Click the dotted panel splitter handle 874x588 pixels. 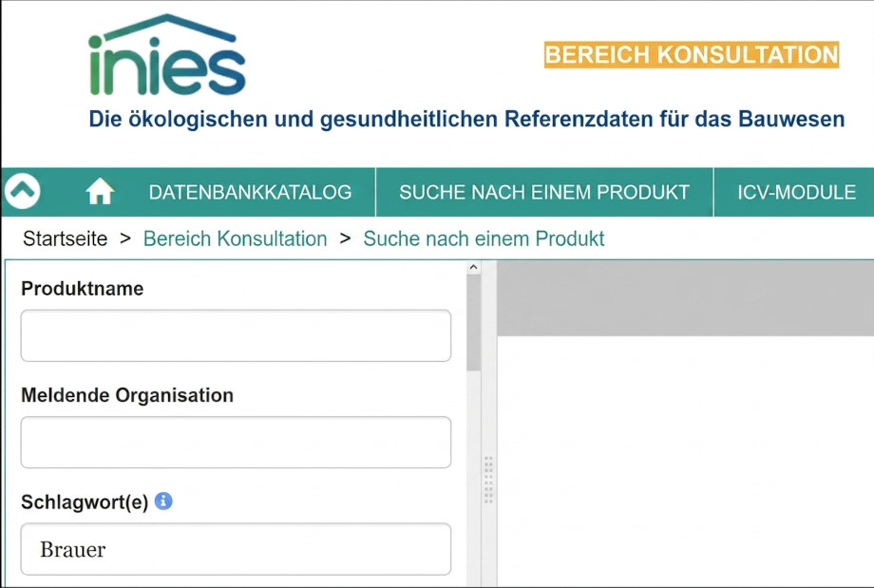coord(488,479)
